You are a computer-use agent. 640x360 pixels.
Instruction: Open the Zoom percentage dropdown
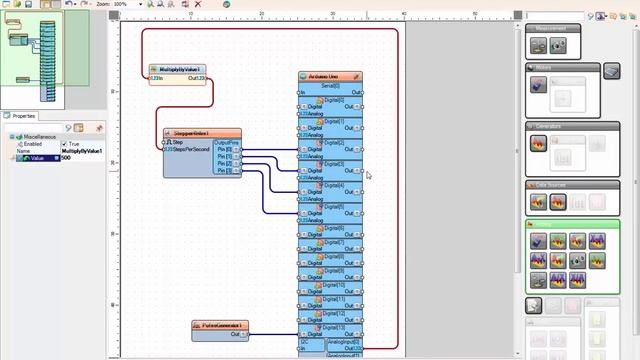click(141, 4)
